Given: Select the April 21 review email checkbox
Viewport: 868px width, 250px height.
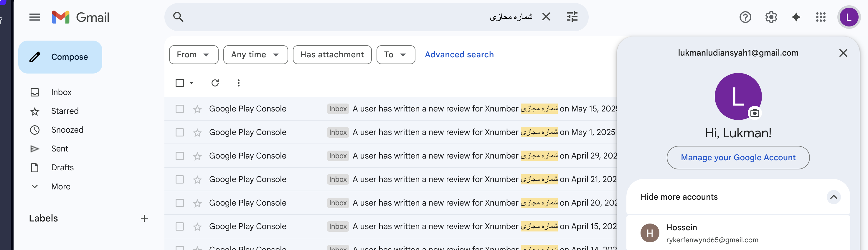Looking at the screenshot, I should [180, 179].
